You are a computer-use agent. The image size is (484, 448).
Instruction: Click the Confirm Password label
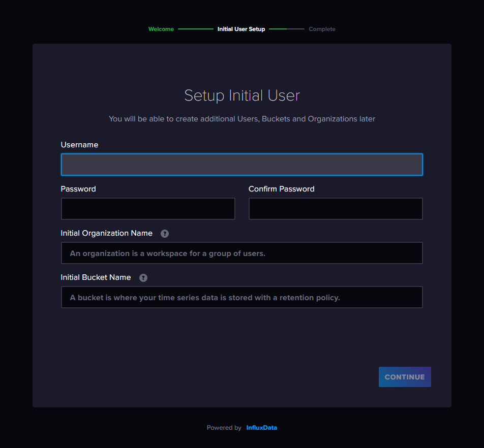click(281, 189)
